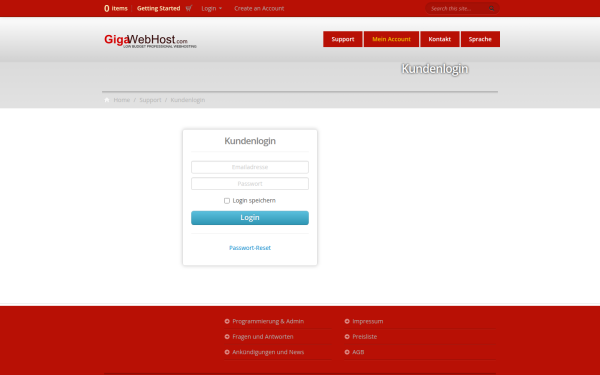
Task: Open Fragen und Antworten footer link
Action: [263, 336]
